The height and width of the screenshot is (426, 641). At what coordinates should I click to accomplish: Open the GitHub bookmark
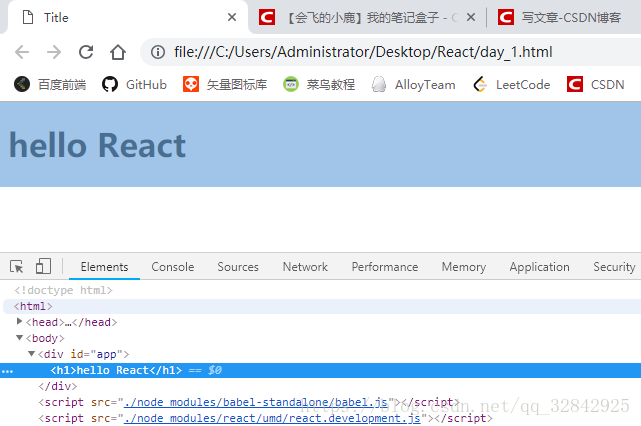point(134,85)
